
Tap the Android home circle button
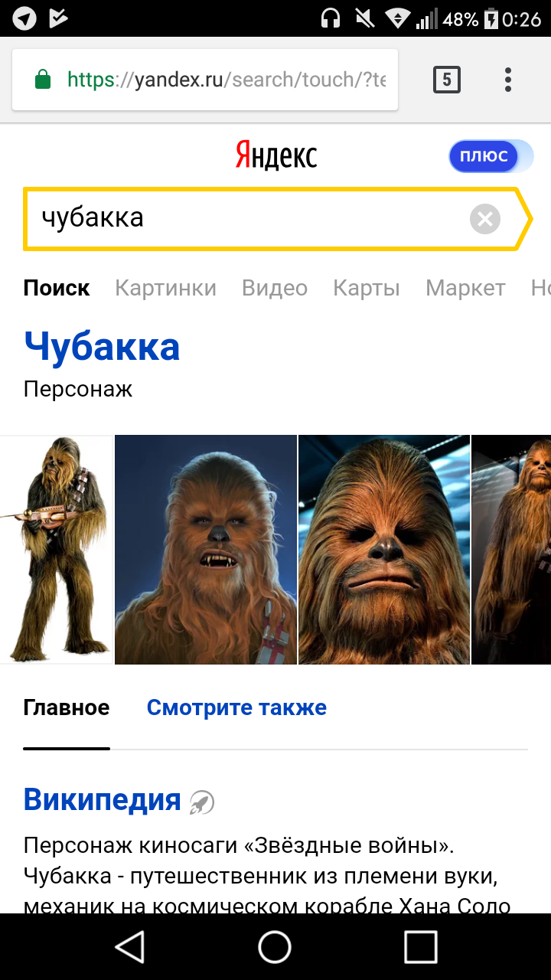275,946
